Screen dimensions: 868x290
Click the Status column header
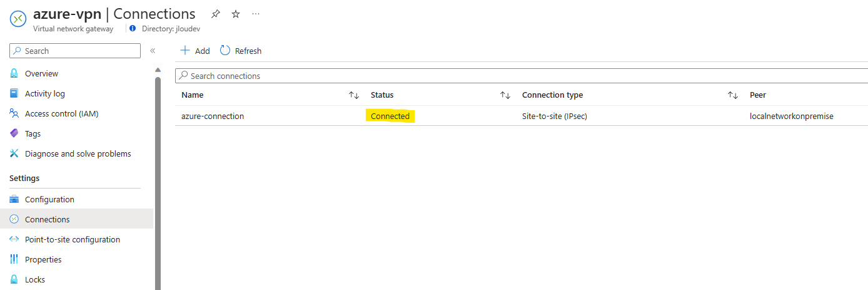(x=382, y=95)
